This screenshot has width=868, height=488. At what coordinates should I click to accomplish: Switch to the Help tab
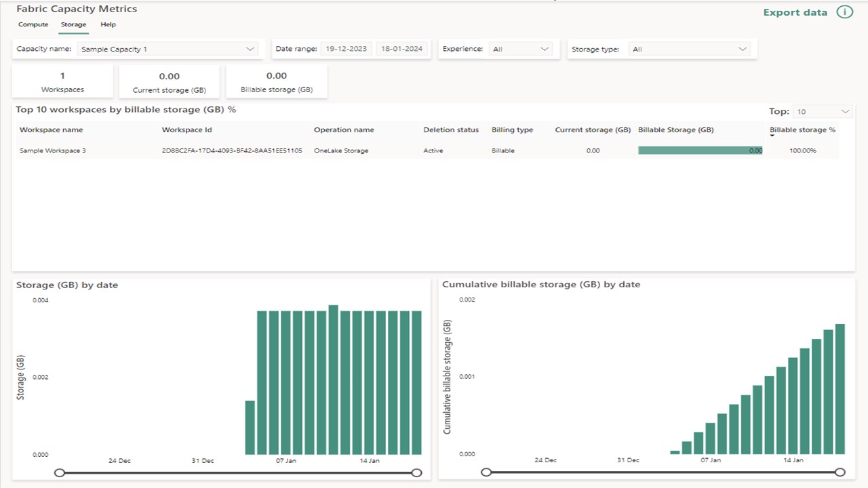point(108,24)
